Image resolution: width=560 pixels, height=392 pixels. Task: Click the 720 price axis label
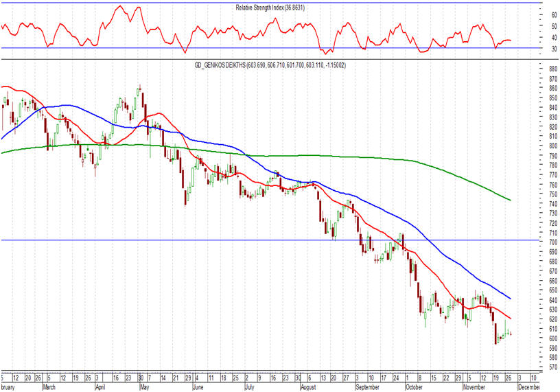(x=553, y=223)
